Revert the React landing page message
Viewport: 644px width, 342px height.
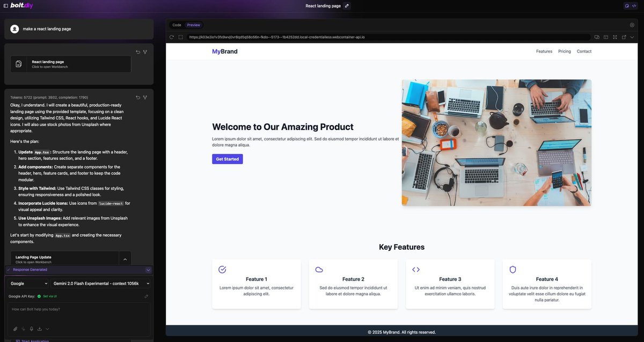click(138, 52)
